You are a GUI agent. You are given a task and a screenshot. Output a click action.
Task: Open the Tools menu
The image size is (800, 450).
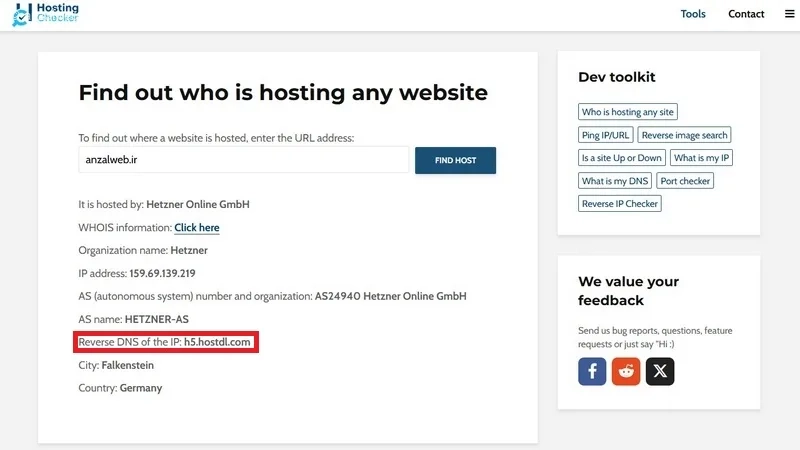point(693,14)
